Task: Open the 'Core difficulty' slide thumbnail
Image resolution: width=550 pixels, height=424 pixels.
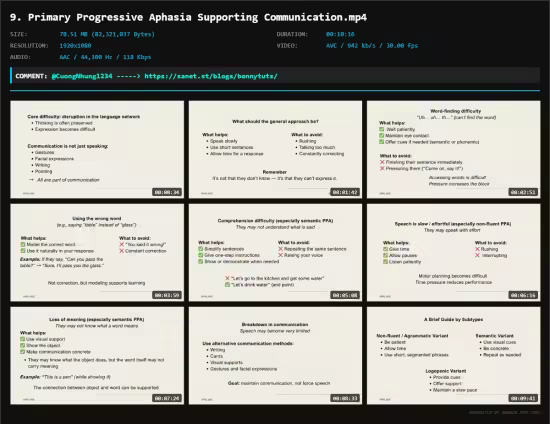Action: click(97, 149)
